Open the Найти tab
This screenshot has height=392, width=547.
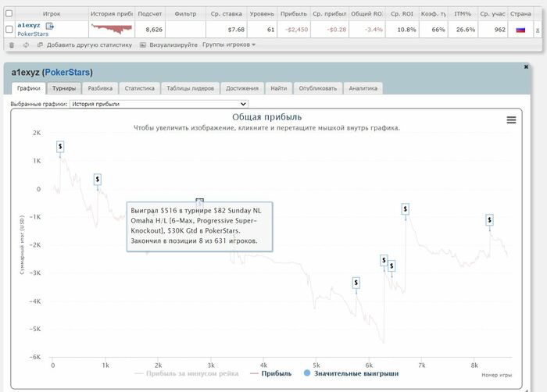click(x=279, y=88)
